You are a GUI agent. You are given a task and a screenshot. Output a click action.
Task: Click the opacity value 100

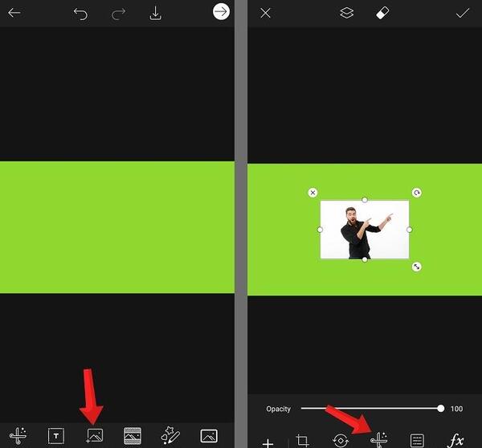pyautogui.click(x=456, y=409)
